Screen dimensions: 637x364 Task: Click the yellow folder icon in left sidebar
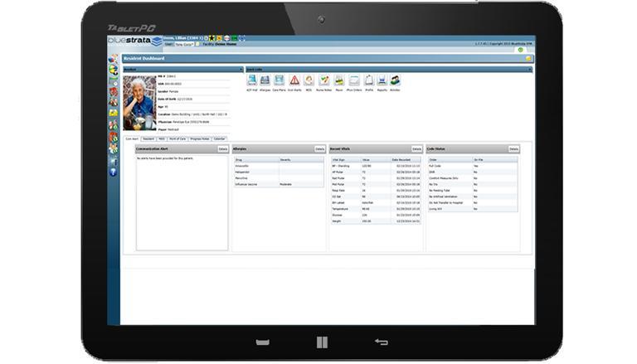(x=114, y=113)
